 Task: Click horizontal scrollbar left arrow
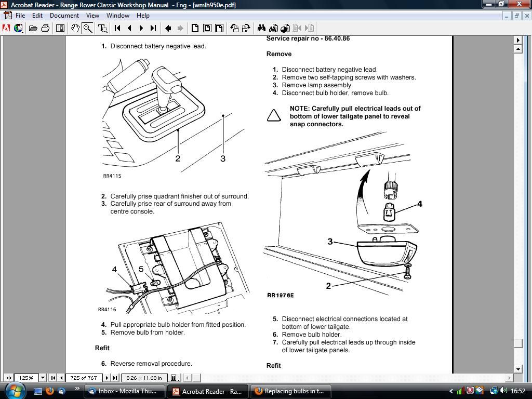(188, 378)
